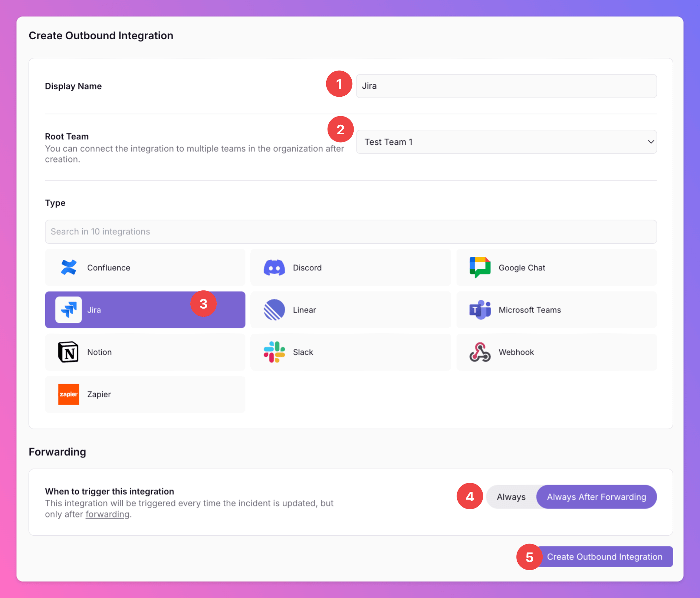Click the Jira integration icon
Image resolution: width=700 pixels, height=598 pixels.
(x=69, y=310)
